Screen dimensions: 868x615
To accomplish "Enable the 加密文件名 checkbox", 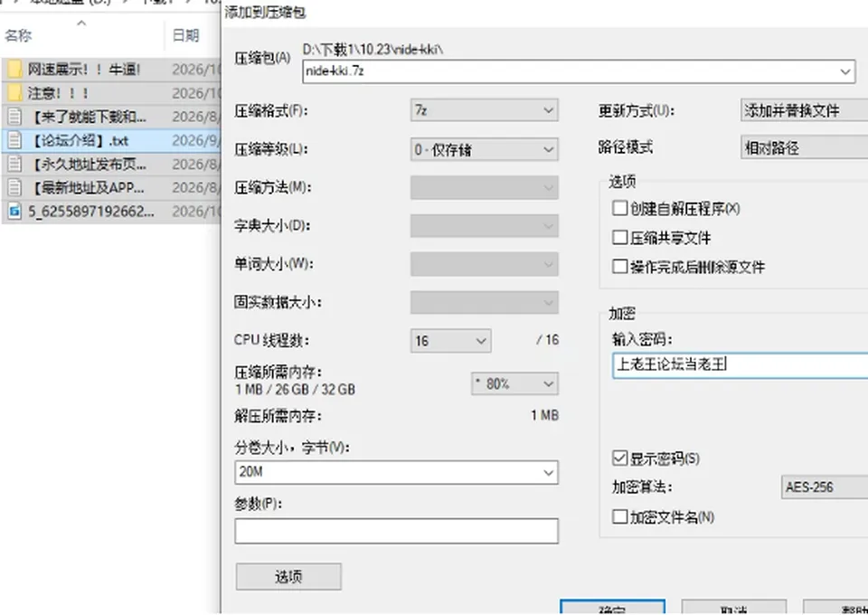I will (x=619, y=516).
